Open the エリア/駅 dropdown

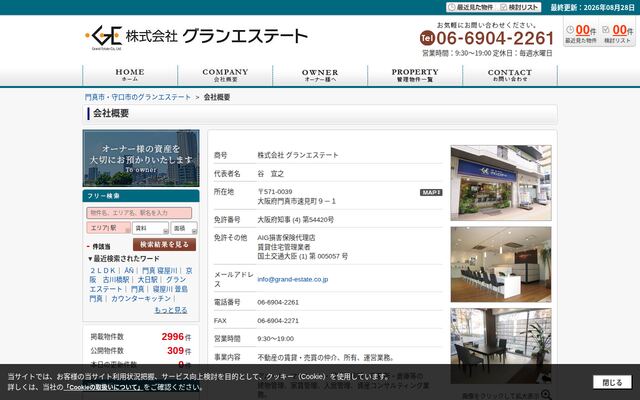click(x=108, y=228)
